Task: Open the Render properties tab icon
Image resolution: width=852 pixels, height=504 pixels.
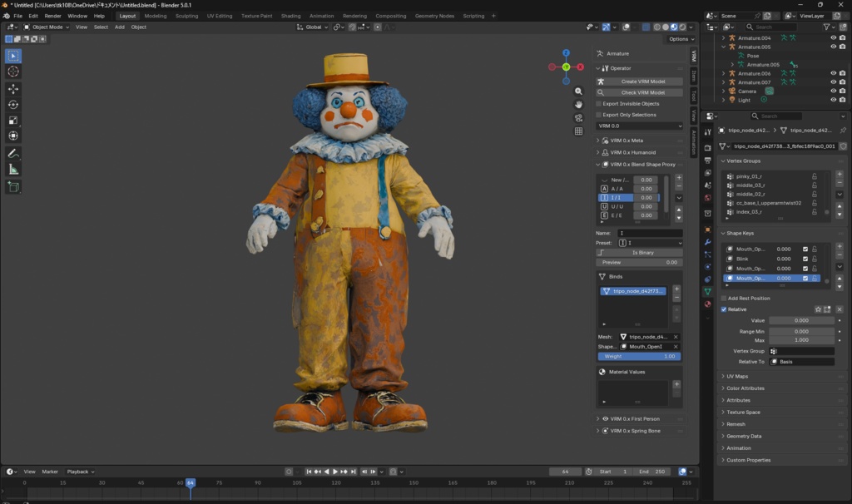Action: tap(707, 148)
